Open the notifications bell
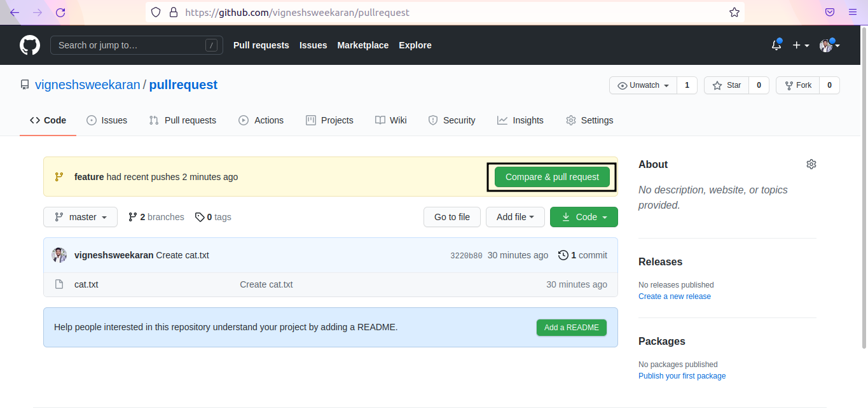The height and width of the screenshot is (411, 868). [x=776, y=45]
